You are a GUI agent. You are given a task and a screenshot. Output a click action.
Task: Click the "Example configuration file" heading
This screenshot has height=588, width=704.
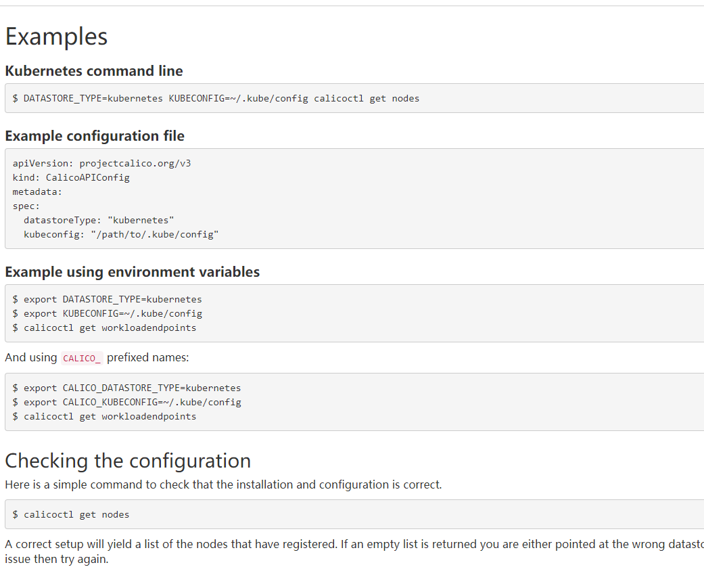95,136
